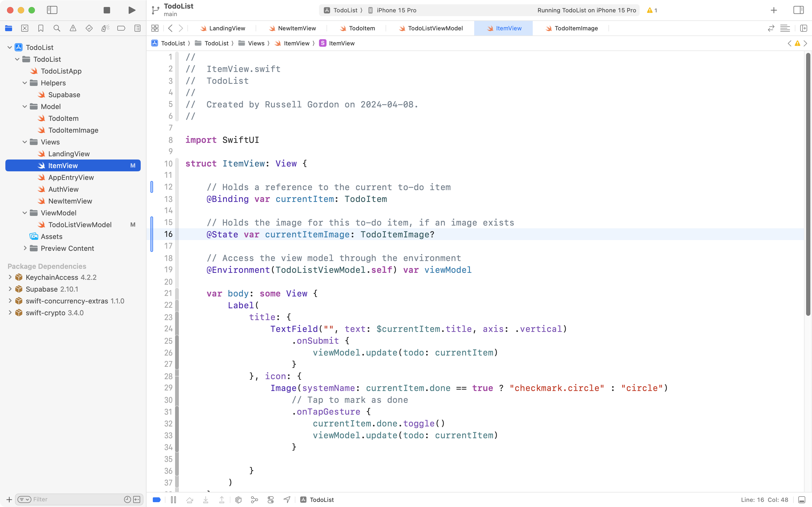Toggle the navigator sidebar visibility
Viewport: 812px width, 507px height.
(x=52, y=10)
